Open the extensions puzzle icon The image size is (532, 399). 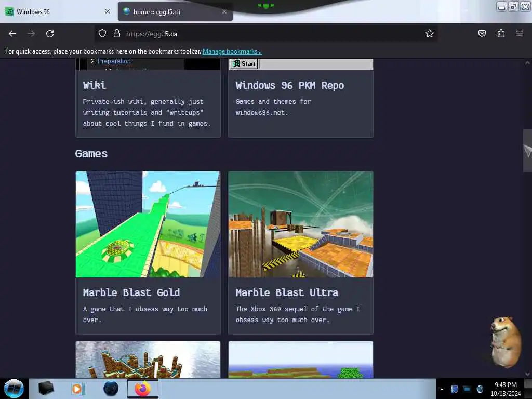[x=501, y=33]
